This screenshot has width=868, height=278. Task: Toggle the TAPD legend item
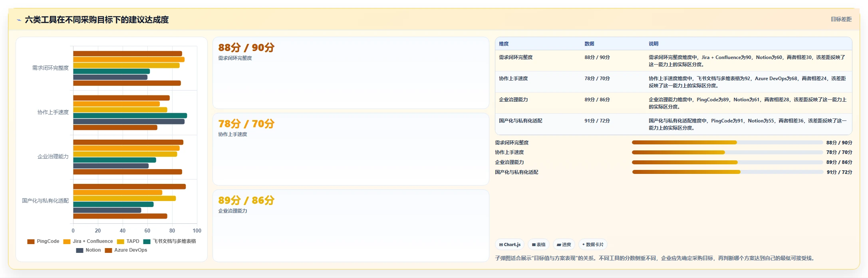coord(128,241)
